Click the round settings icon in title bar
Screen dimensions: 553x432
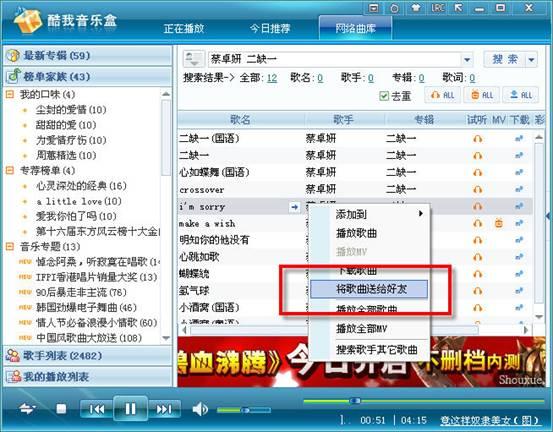395,8
